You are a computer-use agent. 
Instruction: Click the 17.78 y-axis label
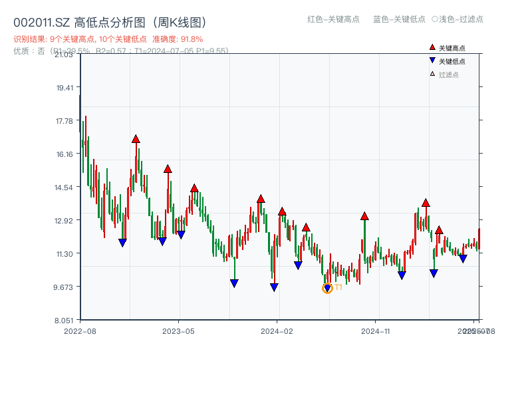(65, 121)
